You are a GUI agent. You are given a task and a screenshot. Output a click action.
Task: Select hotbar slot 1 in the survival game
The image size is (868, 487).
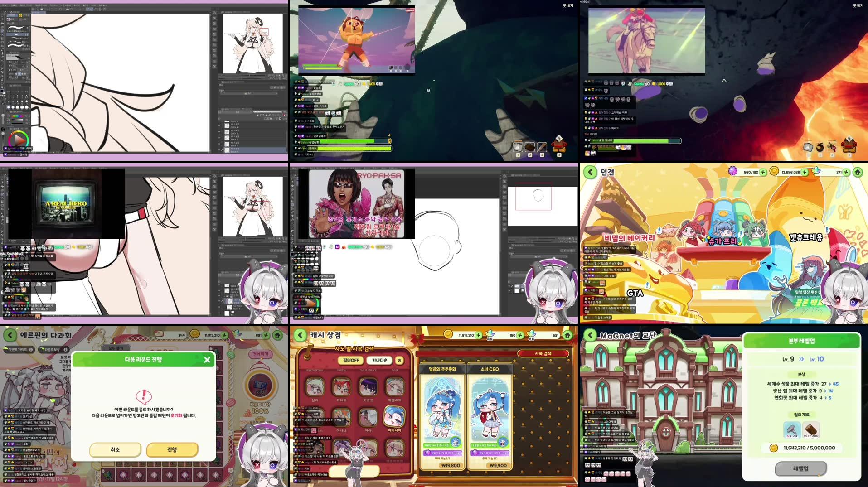(x=518, y=147)
